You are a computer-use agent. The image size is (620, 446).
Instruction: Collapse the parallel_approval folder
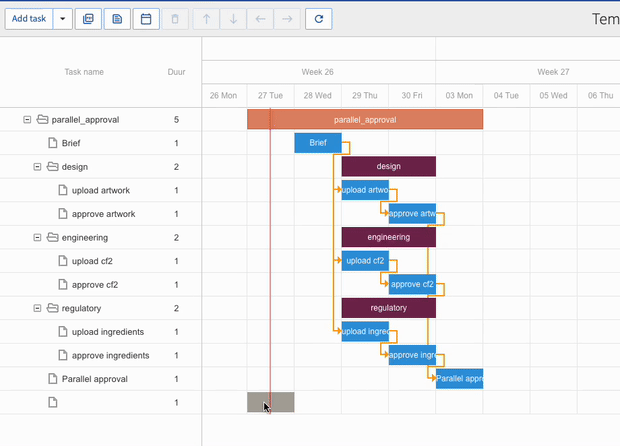tap(27, 120)
